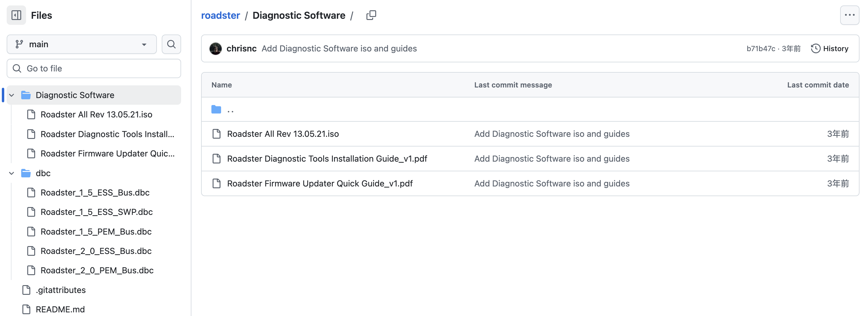Open commit message on Installation Guide row
Image resolution: width=868 pixels, height=316 pixels.
point(552,159)
